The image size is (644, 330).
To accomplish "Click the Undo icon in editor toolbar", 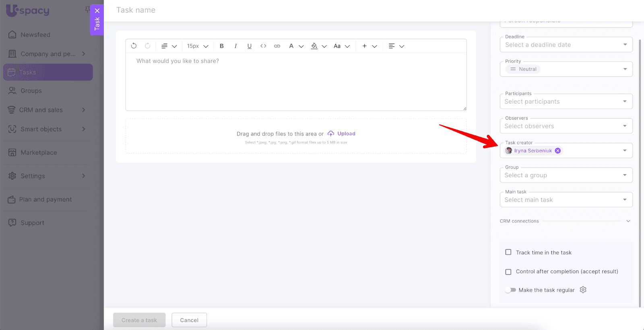I will (134, 46).
